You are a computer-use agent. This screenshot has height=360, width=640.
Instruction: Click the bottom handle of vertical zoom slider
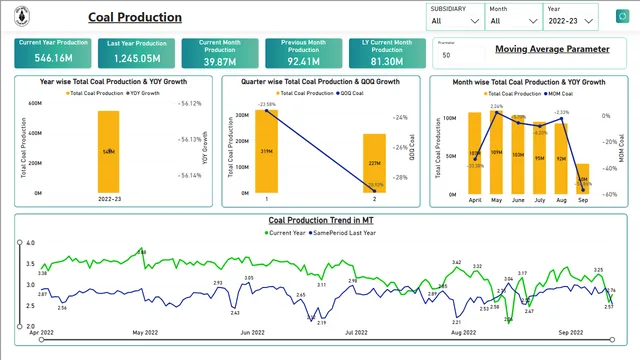point(20,327)
